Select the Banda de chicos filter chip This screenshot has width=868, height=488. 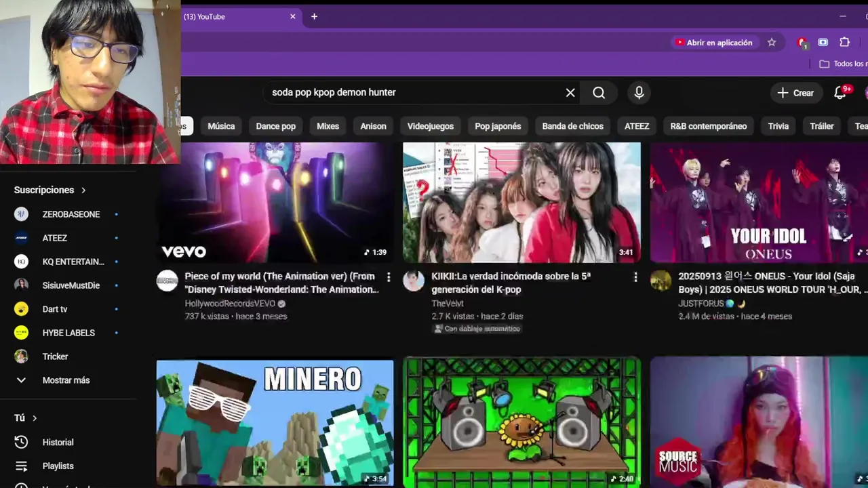(x=573, y=126)
